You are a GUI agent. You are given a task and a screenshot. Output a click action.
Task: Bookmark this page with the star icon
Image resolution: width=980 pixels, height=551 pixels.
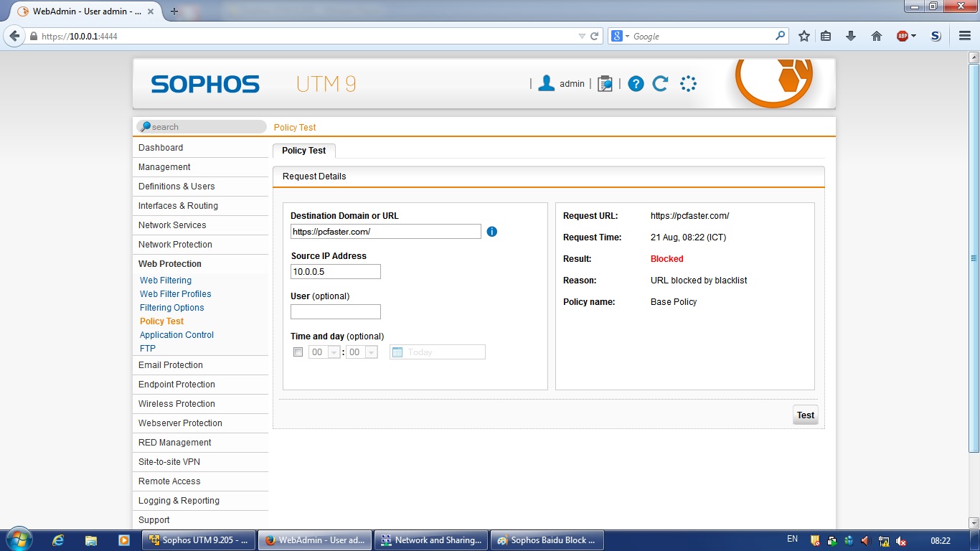pyautogui.click(x=804, y=36)
